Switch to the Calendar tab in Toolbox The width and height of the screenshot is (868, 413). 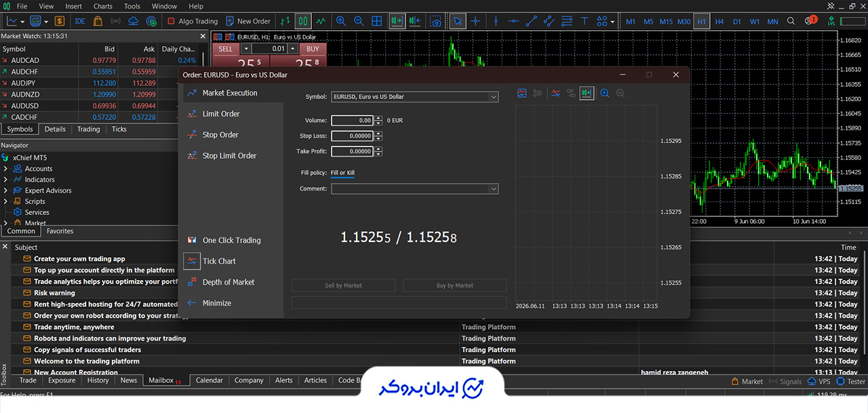pyautogui.click(x=209, y=380)
